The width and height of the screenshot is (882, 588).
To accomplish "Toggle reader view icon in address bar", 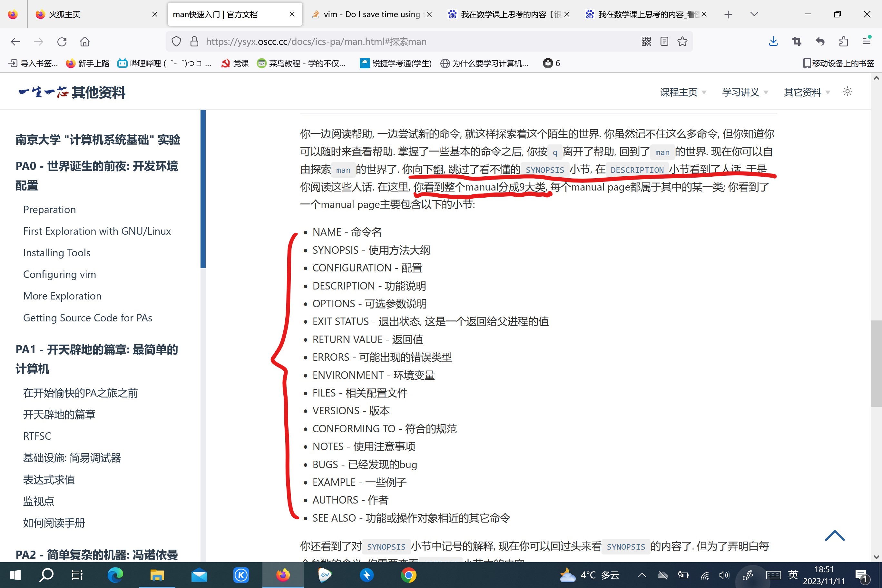I will (664, 41).
